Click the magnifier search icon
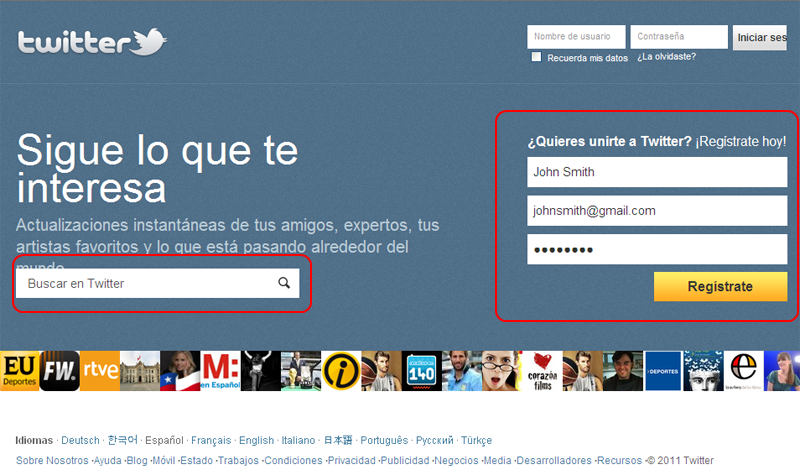This screenshot has height=475, width=800. point(284,283)
